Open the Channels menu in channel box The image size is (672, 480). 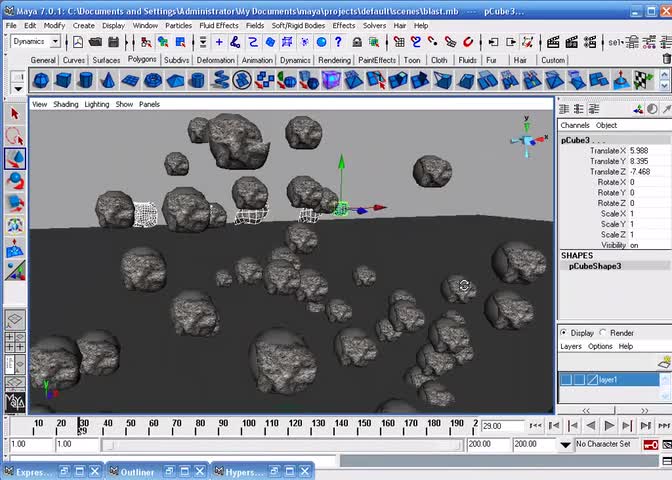coord(574,125)
